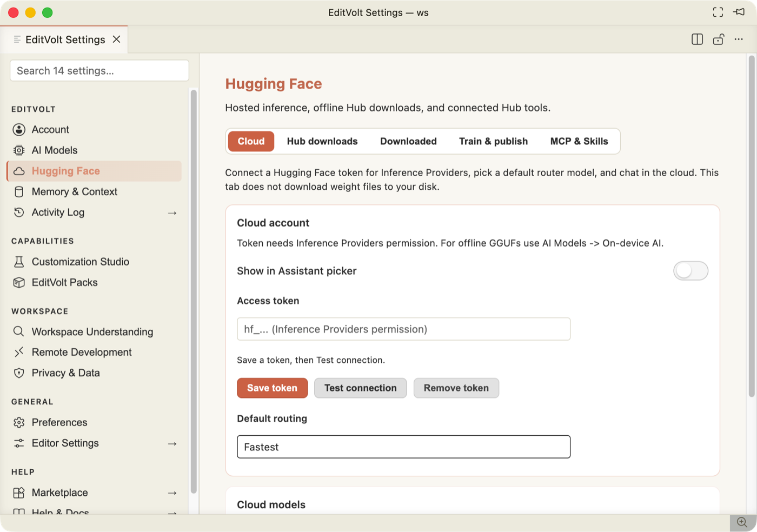This screenshot has height=532, width=757.
Task: Click the Editor Settings sliders icon
Action: [x=19, y=443]
